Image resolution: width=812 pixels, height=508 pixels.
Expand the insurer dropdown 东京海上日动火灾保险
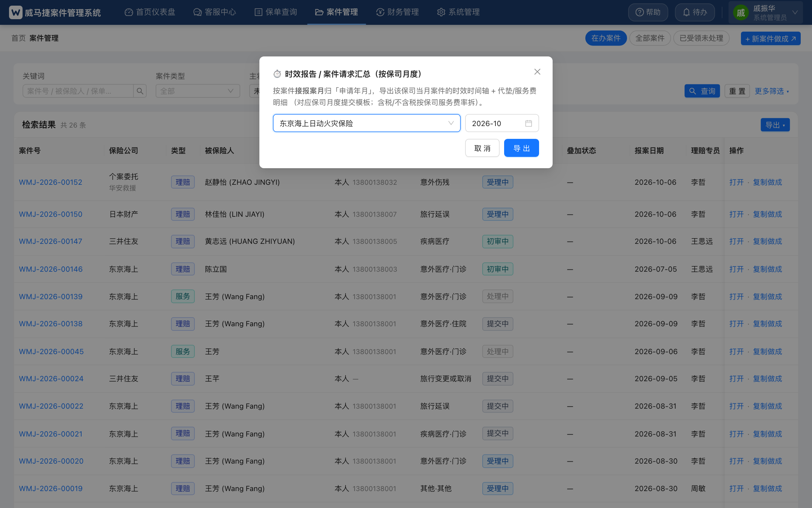click(x=367, y=123)
